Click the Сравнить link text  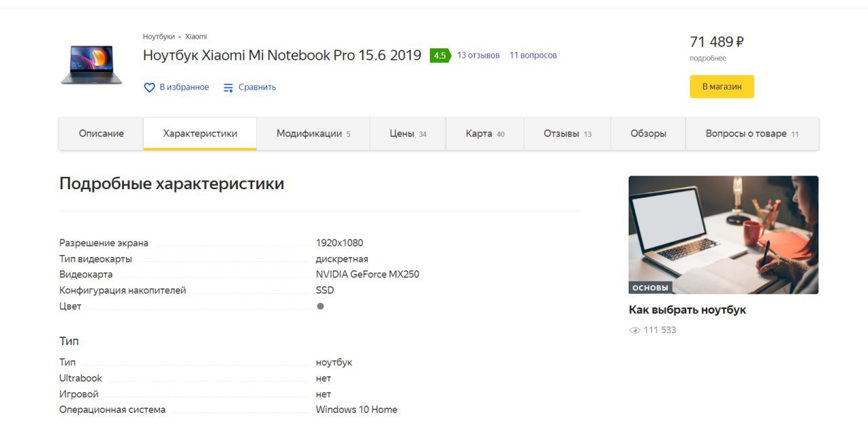tap(257, 87)
